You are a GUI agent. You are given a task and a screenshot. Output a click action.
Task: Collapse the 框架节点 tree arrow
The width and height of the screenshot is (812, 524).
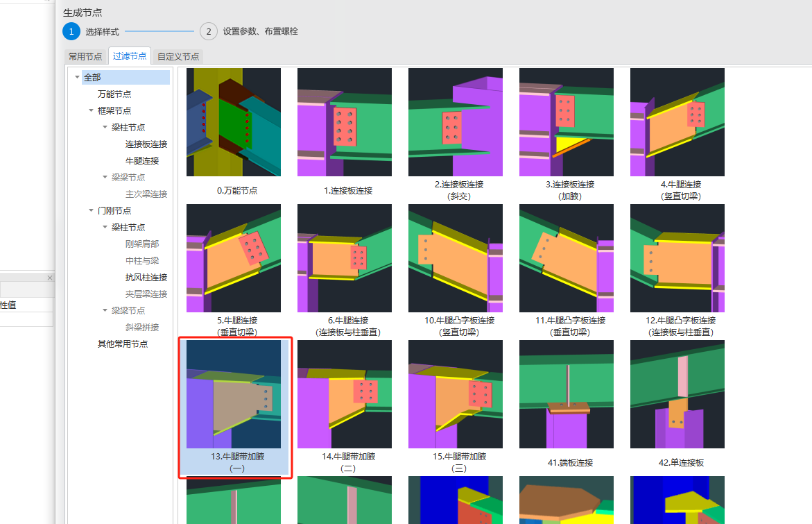coord(91,110)
